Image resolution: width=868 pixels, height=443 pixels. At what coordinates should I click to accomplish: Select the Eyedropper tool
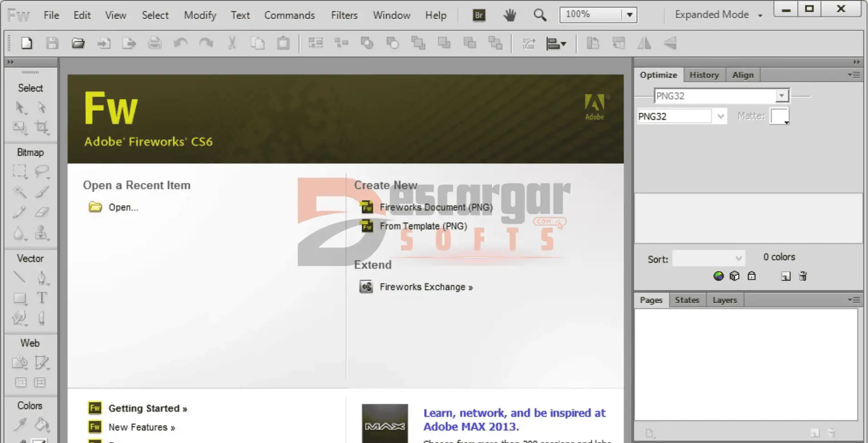tap(20, 424)
